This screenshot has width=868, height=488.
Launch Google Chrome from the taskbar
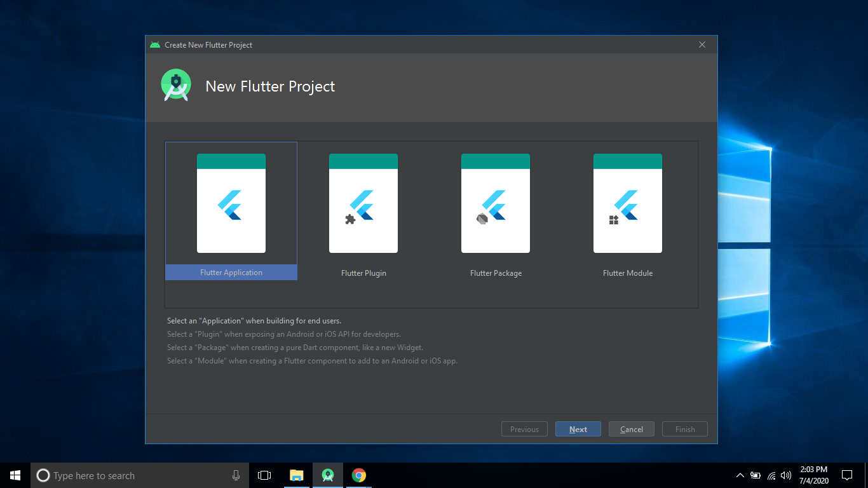[x=359, y=475]
